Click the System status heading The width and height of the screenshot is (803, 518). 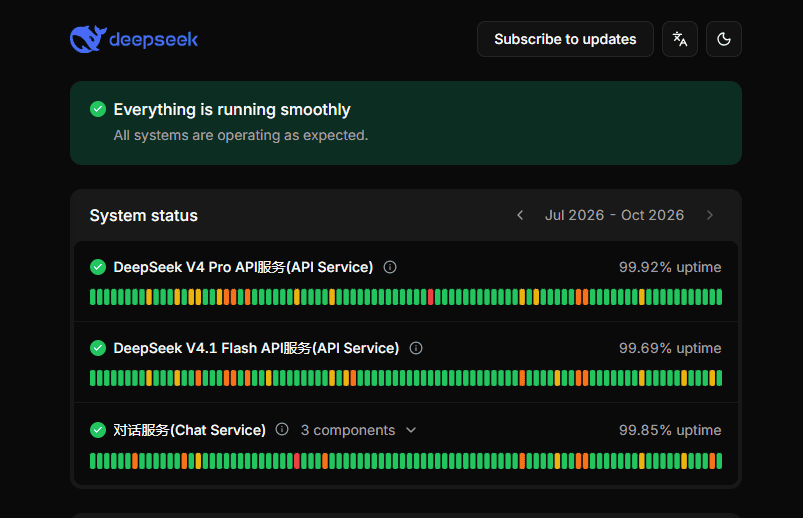[x=143, y=216]
